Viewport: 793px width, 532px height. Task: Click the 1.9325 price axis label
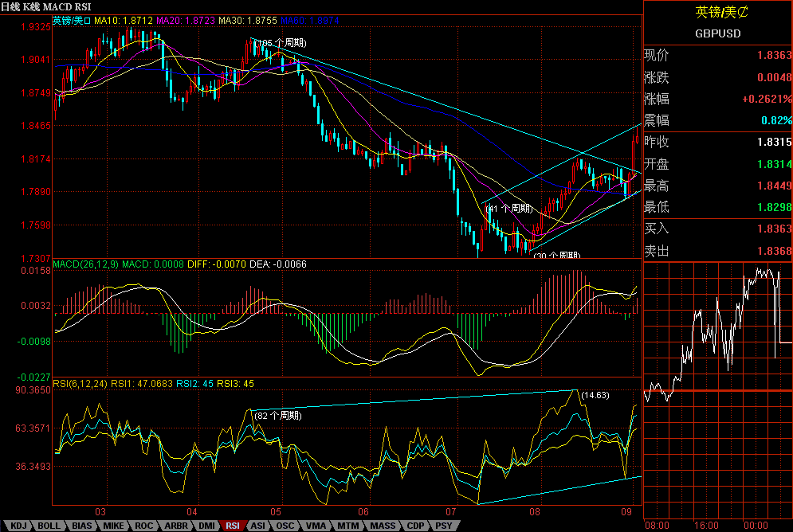coord(36,26)
